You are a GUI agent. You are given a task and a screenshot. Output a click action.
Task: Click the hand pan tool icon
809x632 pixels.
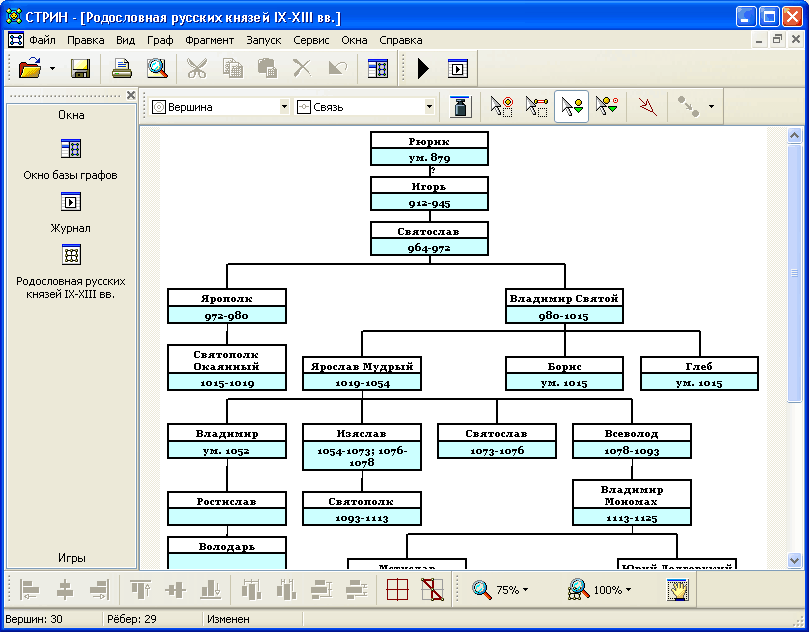point(680,590)
